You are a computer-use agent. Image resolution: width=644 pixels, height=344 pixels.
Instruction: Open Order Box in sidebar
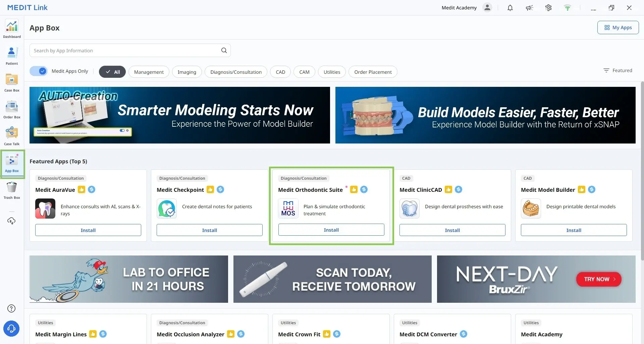(12, 110)
